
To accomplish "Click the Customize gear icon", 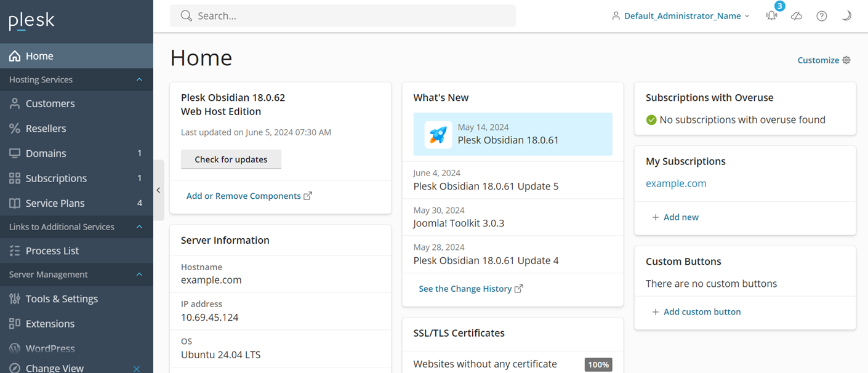I will (846, 60).
